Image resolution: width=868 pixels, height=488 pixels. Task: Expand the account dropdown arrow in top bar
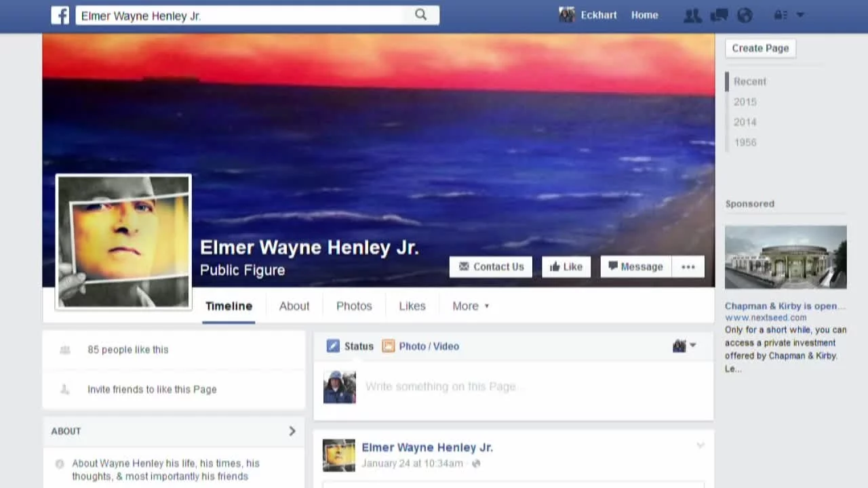point(800,15)
